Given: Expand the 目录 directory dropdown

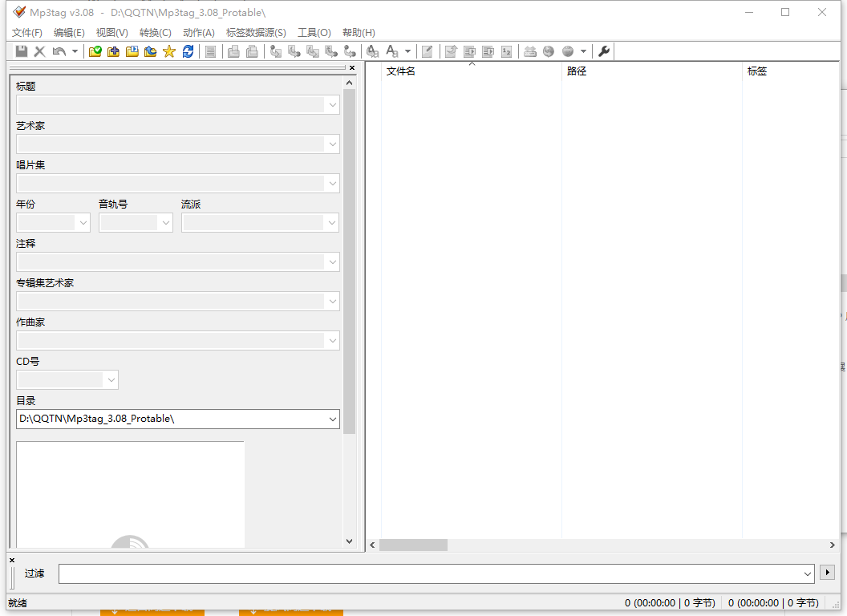Looking at the screenshot, I should point(332,419).
